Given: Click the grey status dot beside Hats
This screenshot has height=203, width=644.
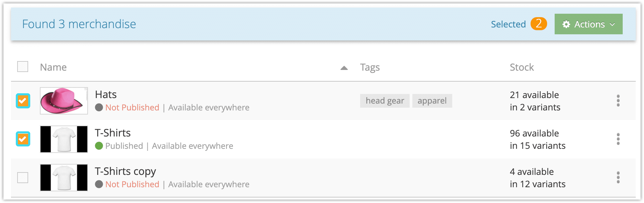Looking at the screenshot, I should 99,108.
